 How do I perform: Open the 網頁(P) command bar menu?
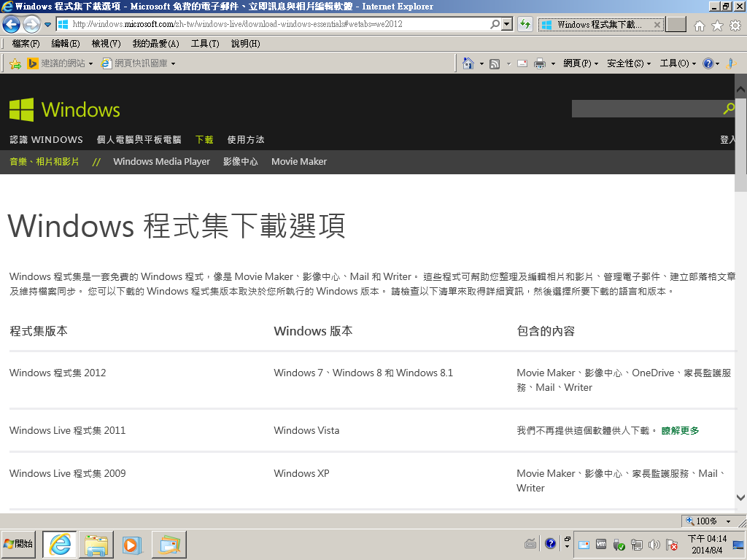pos(580,63)
